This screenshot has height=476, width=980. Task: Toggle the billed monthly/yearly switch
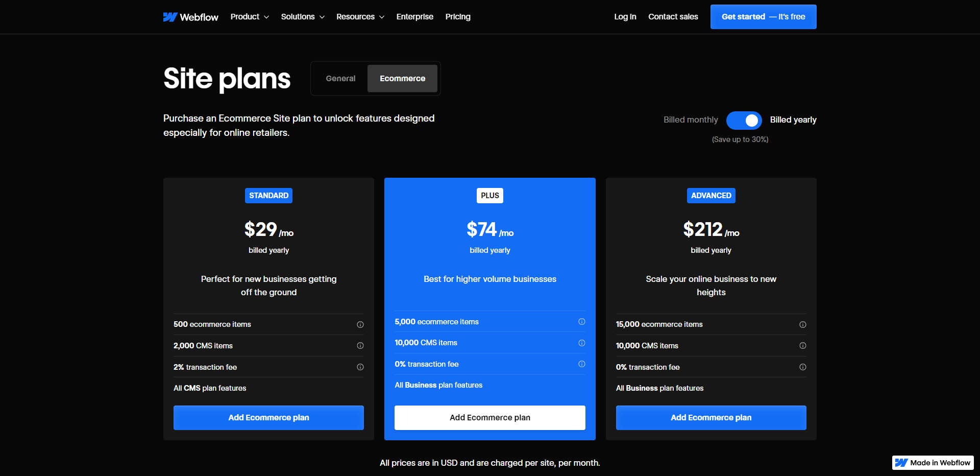(744, 121)
